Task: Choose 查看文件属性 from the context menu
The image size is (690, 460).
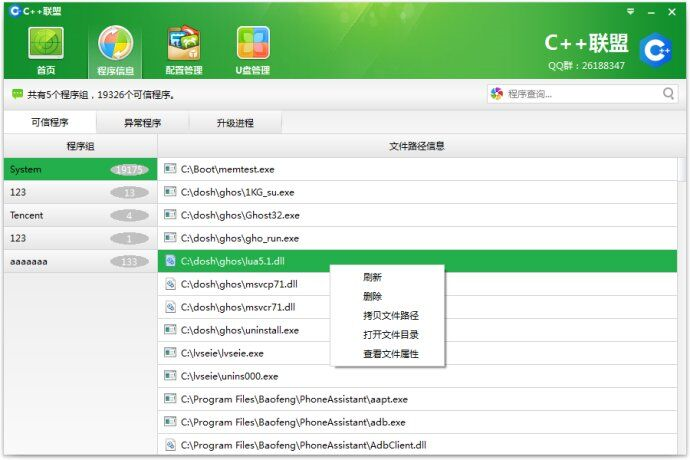Action: click(391, 353)
